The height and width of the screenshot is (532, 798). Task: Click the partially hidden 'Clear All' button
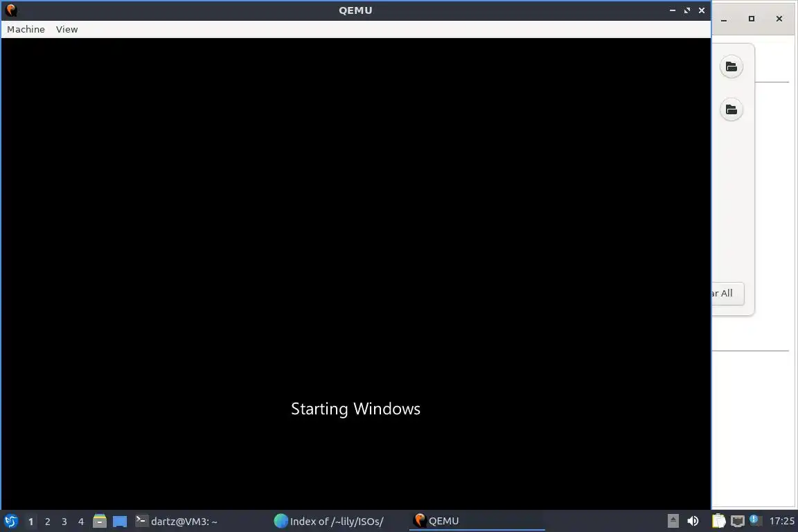coord(728,293)
